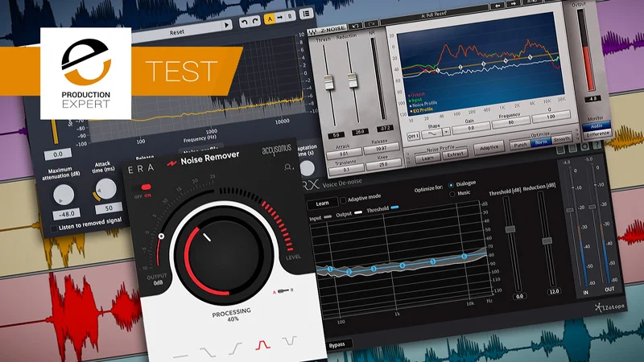Screen dimensions: 644x362
Task: Click the Z-Noise next preset right arrow
Action: 513,4
